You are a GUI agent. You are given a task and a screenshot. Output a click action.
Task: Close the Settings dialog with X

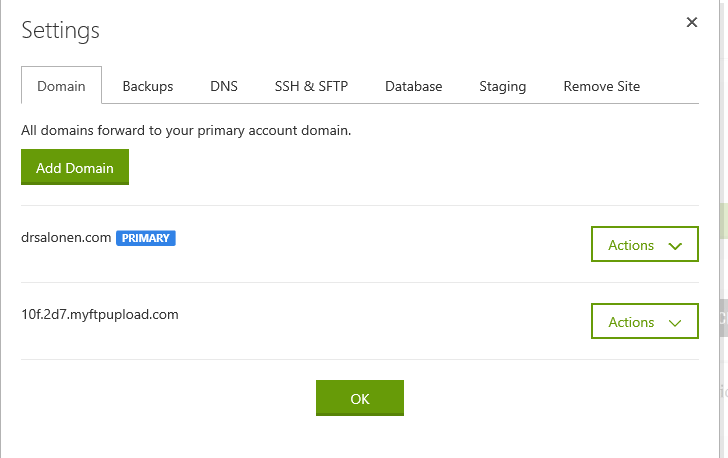[x=691, y=22]
